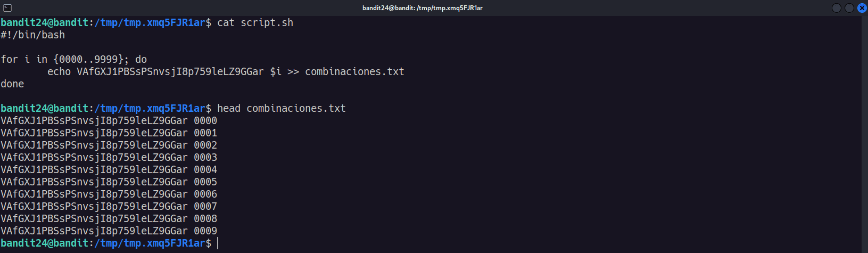
Task: Click the '#!/bin/bash' shebang line
Action: (33, 35)
